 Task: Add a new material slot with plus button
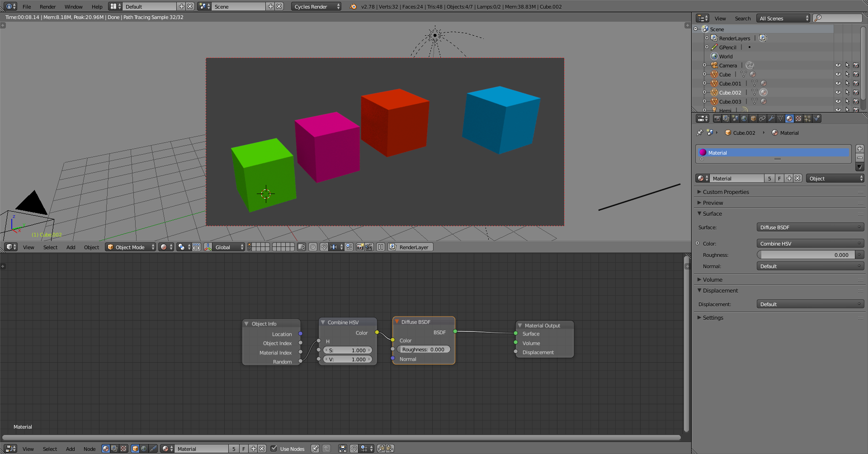(x=860, y=149)
